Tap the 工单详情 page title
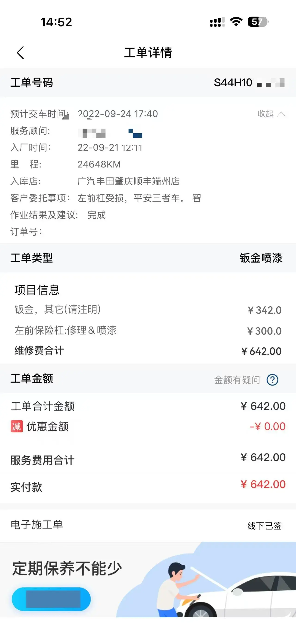Screen dimensions: 296x644 [x=148, y=53]
